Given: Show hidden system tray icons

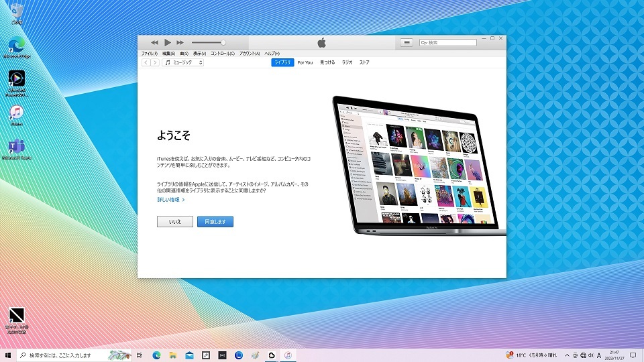Looking at the screenshot, I should 567,355.
